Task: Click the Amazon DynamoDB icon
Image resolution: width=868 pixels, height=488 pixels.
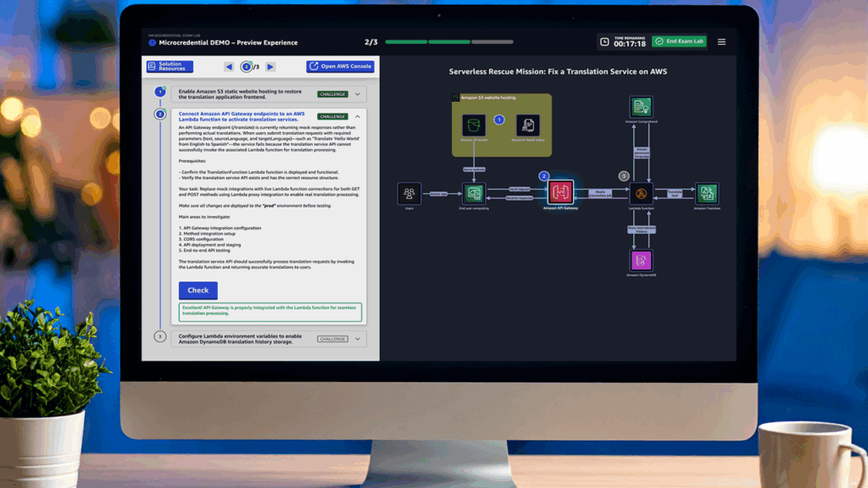Action: click(x=640, y=260)
